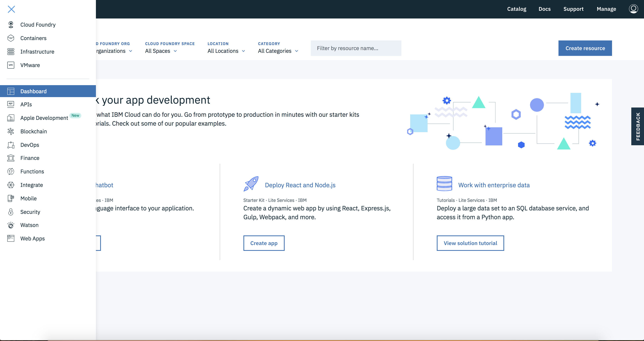This screenshot has width=644, height=341.
Task: Close the navigation menu with the X icon
Action: click(11, 9)
